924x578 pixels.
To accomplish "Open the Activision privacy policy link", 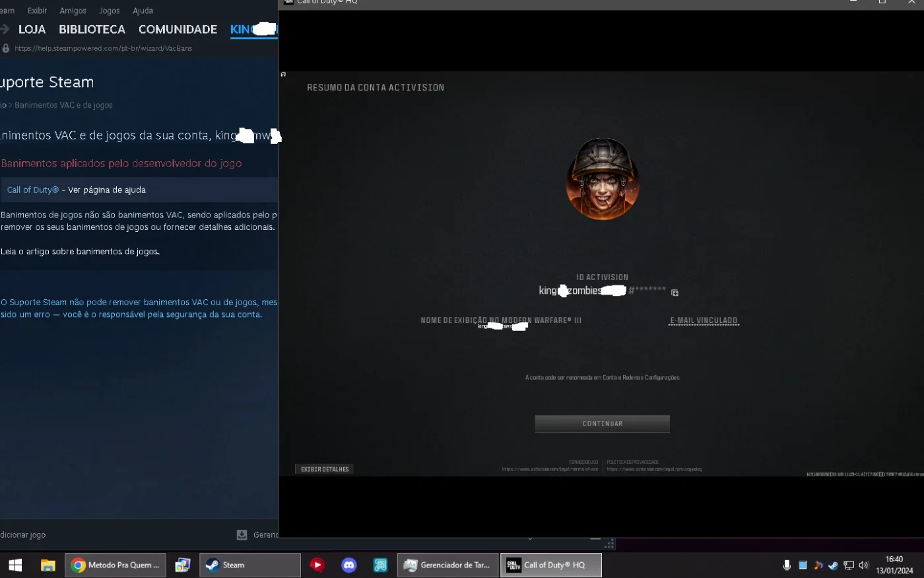I will (654, 469).
